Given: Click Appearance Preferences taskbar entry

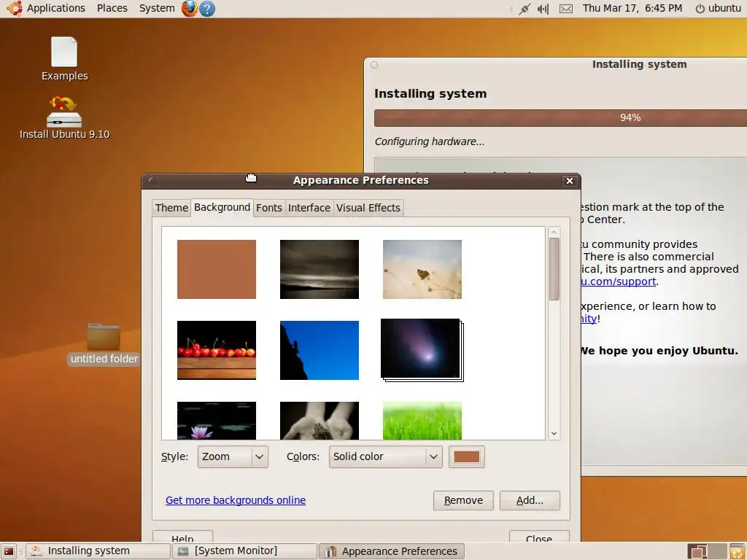Looking at the screenshot, I should [x=391, y=551].
